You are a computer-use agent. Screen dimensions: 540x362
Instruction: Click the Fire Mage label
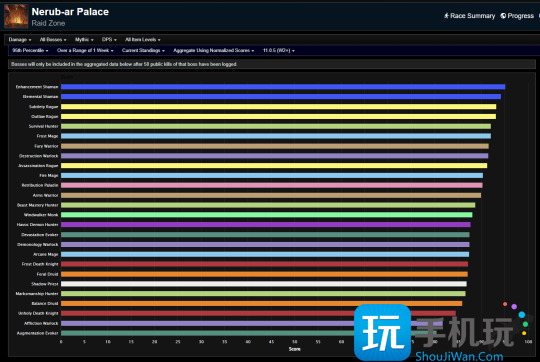[49, 176]
